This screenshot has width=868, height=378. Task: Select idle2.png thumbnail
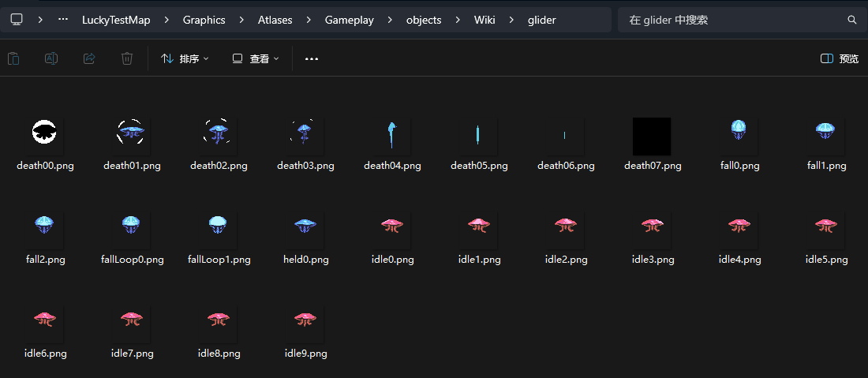click(x=565, y=230)
